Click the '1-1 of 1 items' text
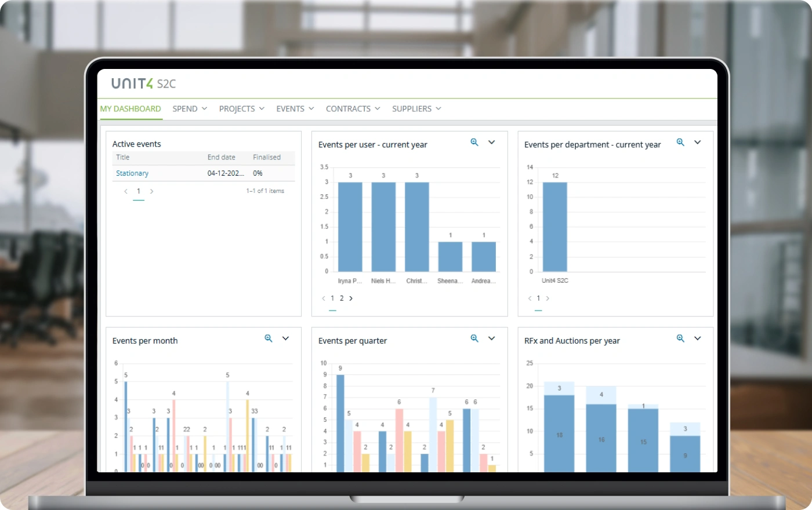This screenshot has height=510, width=812. click(x=265, y=191)
